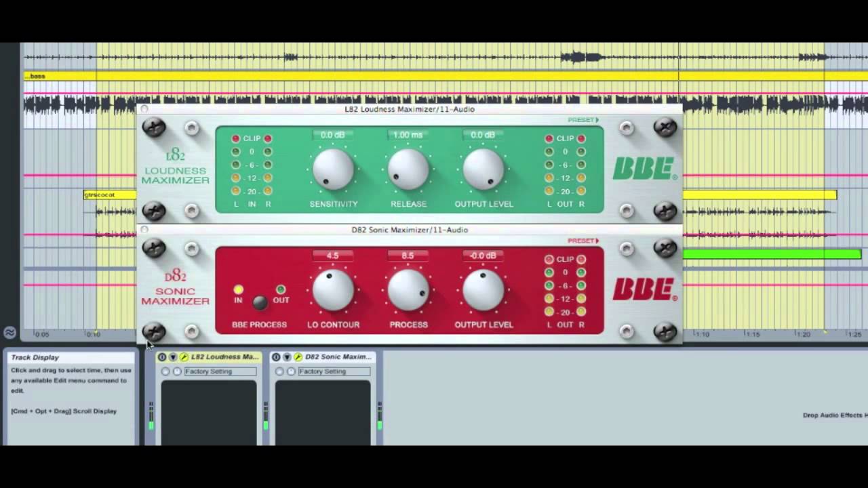868x488 pixels.
Task: Toggle the BBE Process in/out switch
Action: coord(260,303)
